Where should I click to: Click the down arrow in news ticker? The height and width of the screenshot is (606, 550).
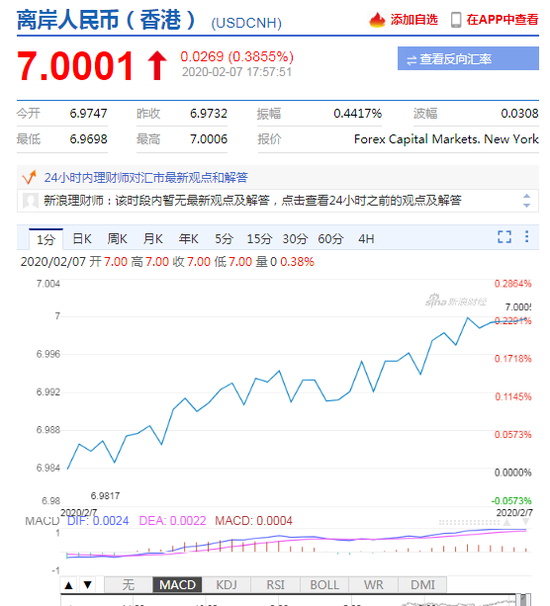tap(526, 205)
